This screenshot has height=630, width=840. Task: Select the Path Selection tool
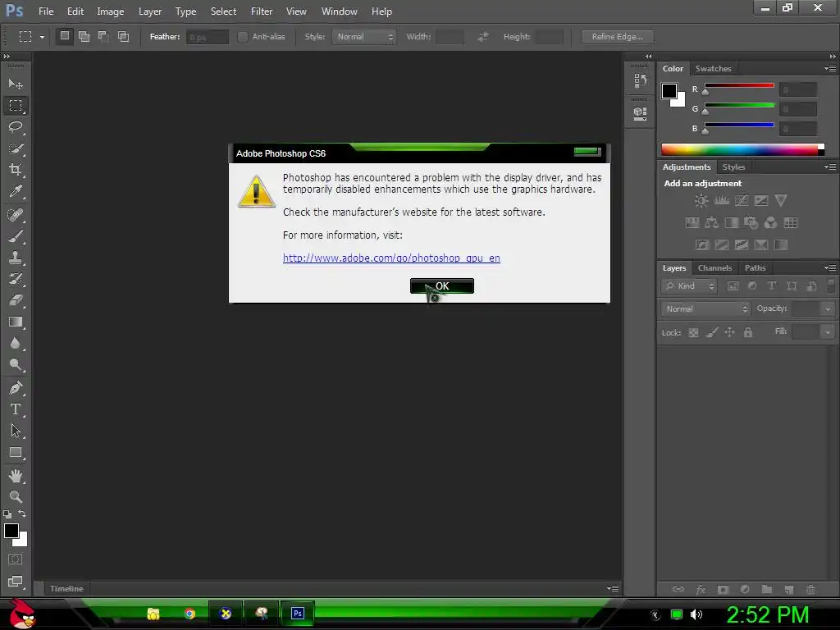click(16, 431)
